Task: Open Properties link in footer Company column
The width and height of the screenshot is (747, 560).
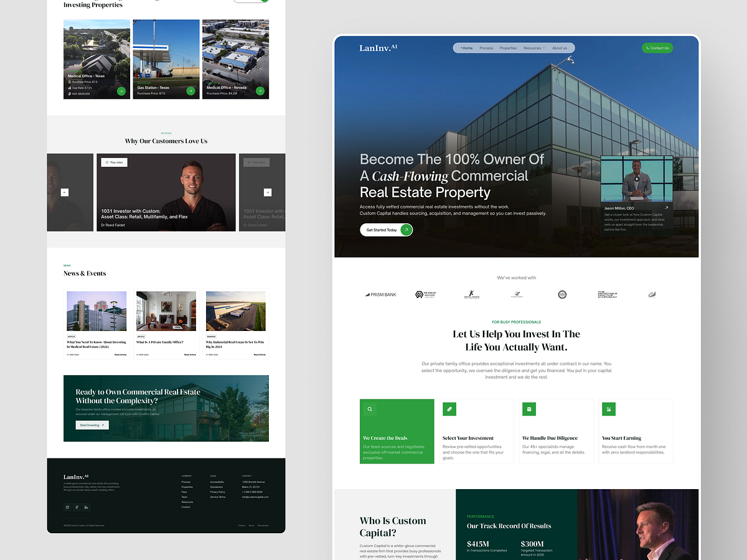Action: tap(187, 487)
